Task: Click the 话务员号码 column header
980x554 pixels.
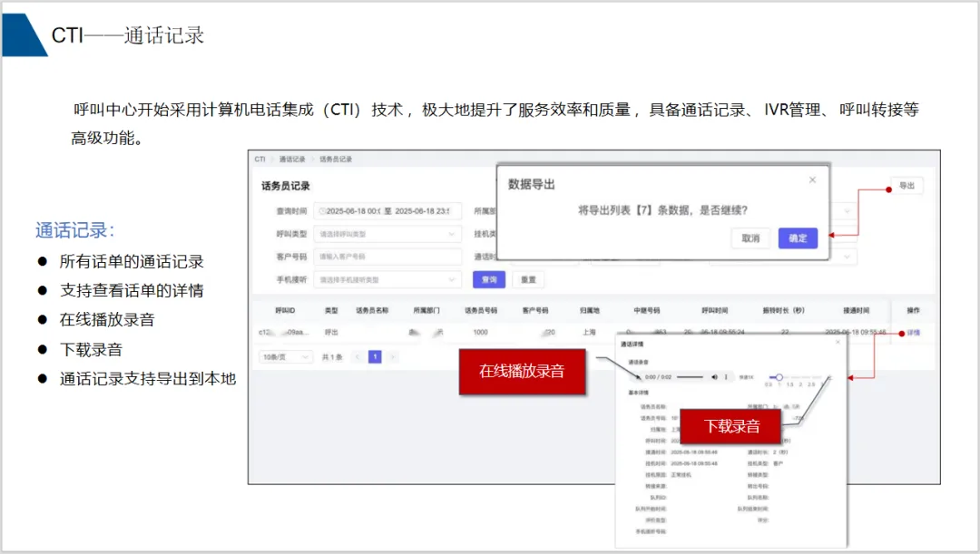Action: tap(481, 310)
